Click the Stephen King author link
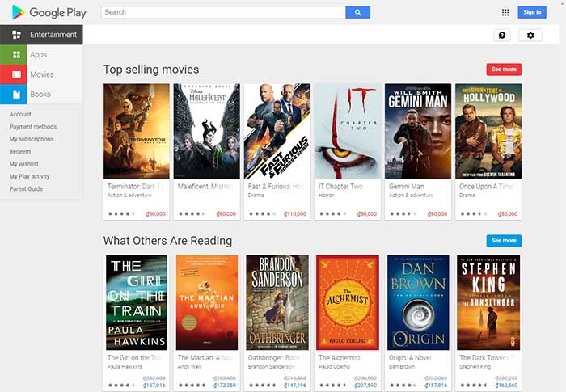Viewport: 566px width, 392px height. click(475, 367)
